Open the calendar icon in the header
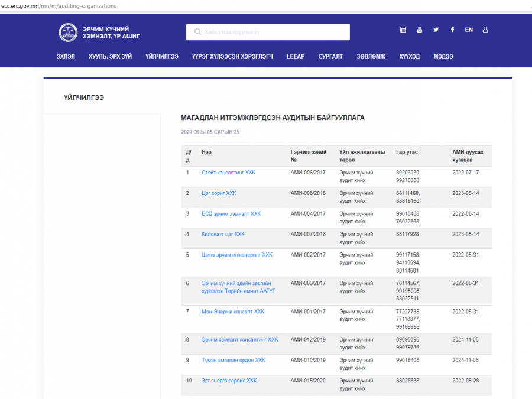 [403, 30]
